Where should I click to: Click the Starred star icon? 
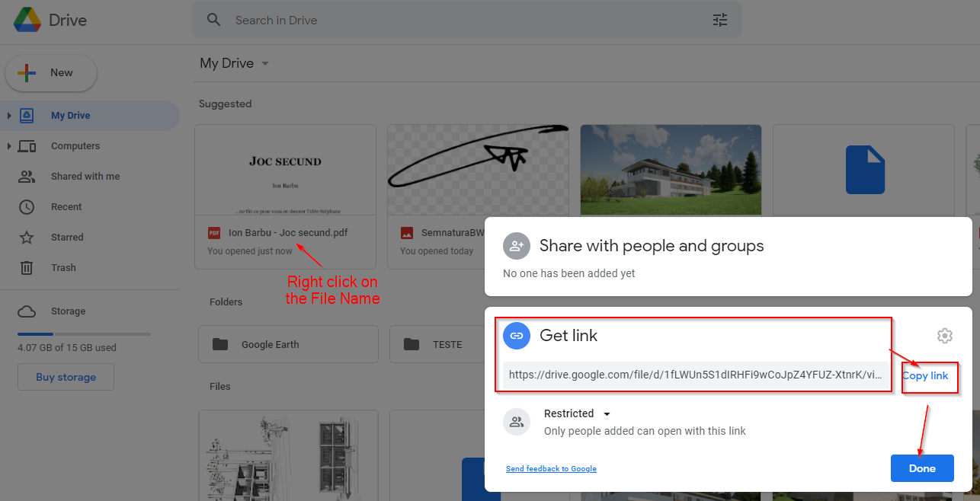click(27, 237)
